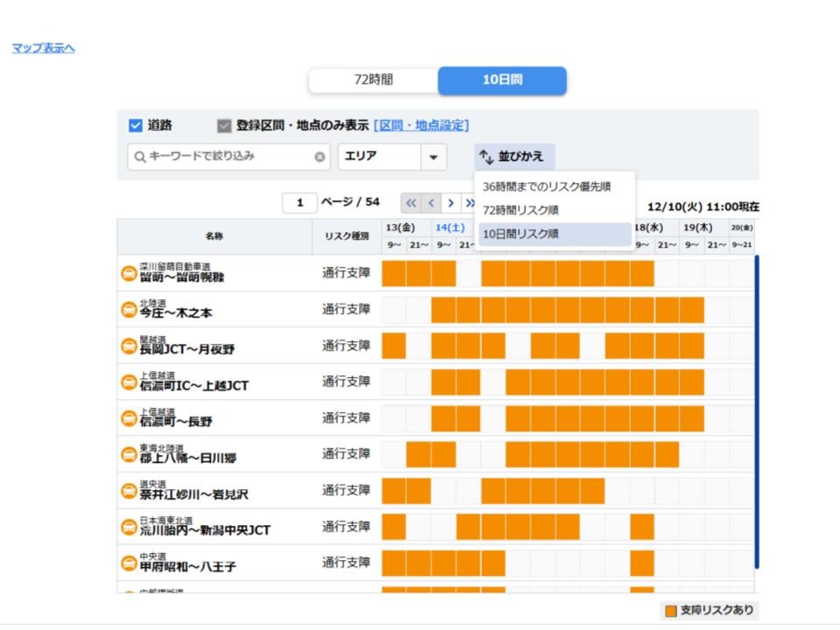Click the road icon beside 郡上八幡～白川郷

click(129, 454)
